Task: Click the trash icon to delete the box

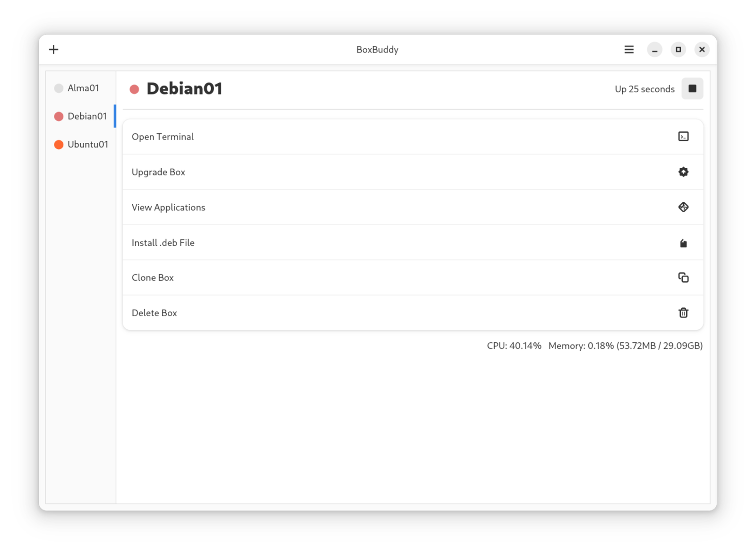Action: pyautogui.click(x=684, y=312)
